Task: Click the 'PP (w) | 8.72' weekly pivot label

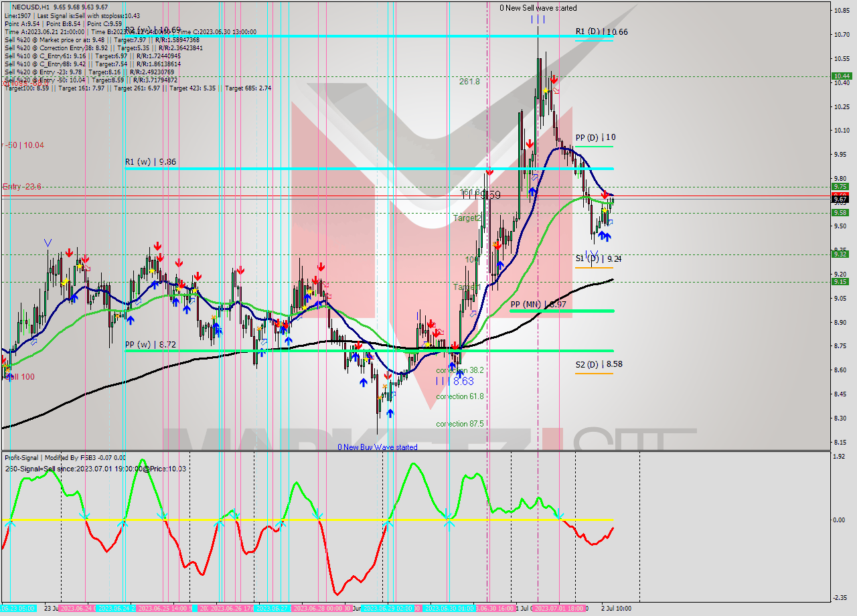Action: (151, 344)
